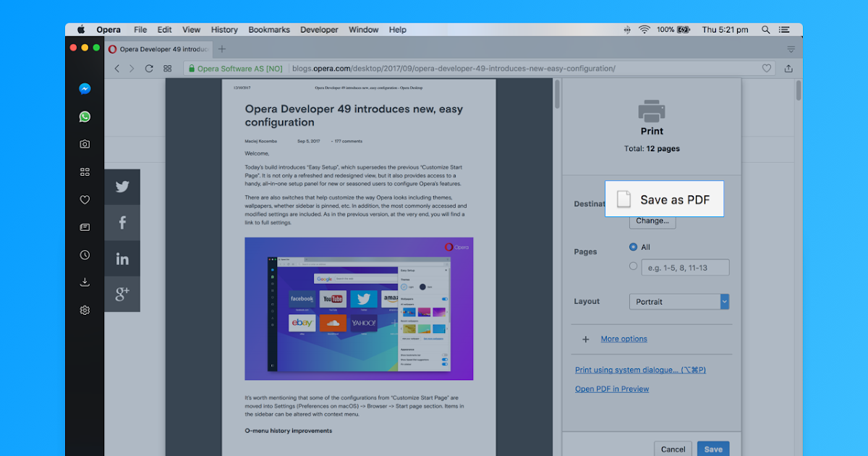Reload the current page
Image resolution: width=868 pixels, height=456 pixels.
coord(149,68)
